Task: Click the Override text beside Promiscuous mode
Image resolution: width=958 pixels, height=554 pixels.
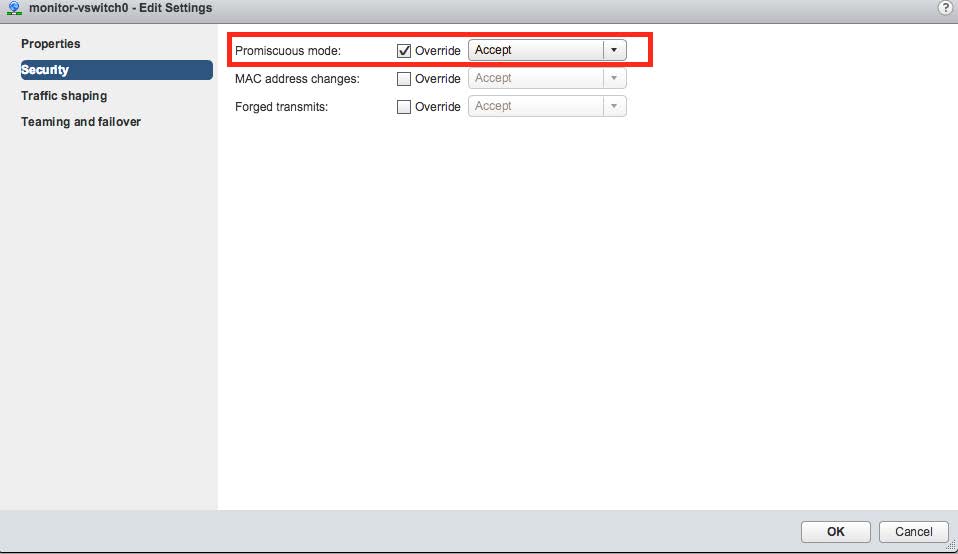Action: coord(438,51)
